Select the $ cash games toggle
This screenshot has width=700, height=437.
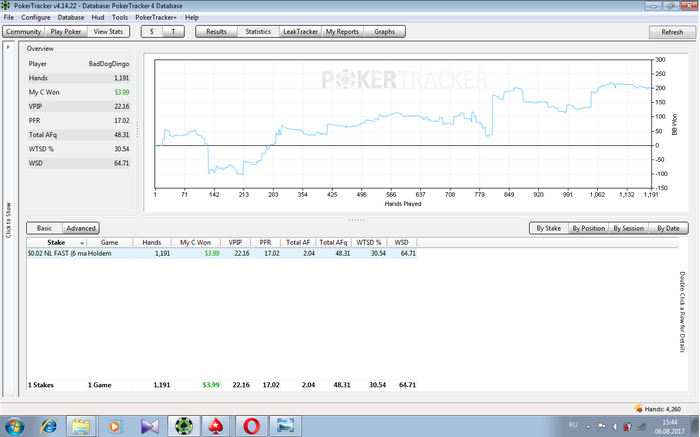coord(152,32)
